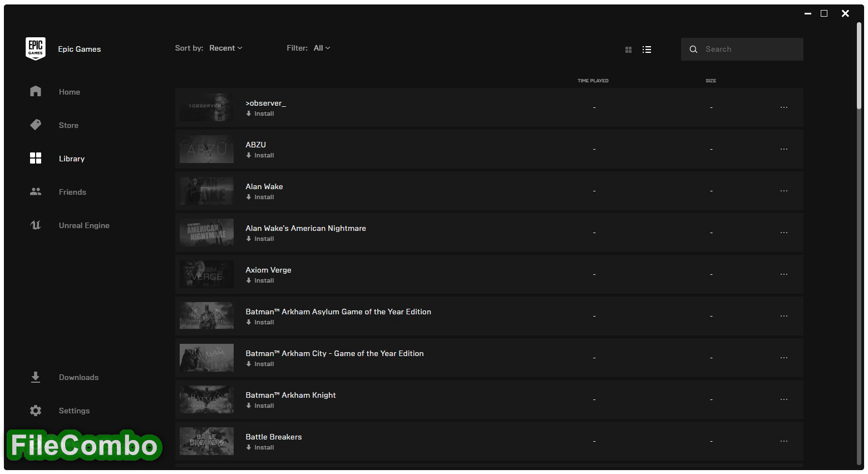The width and height of the screenshot is (868, 474).
Task: Open more options for >observer_
Action: 784,107
